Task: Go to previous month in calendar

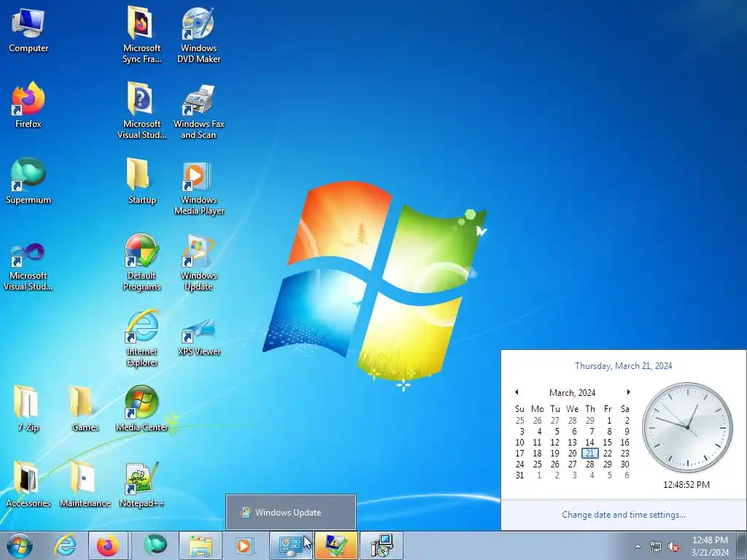Action: (516, 392)
